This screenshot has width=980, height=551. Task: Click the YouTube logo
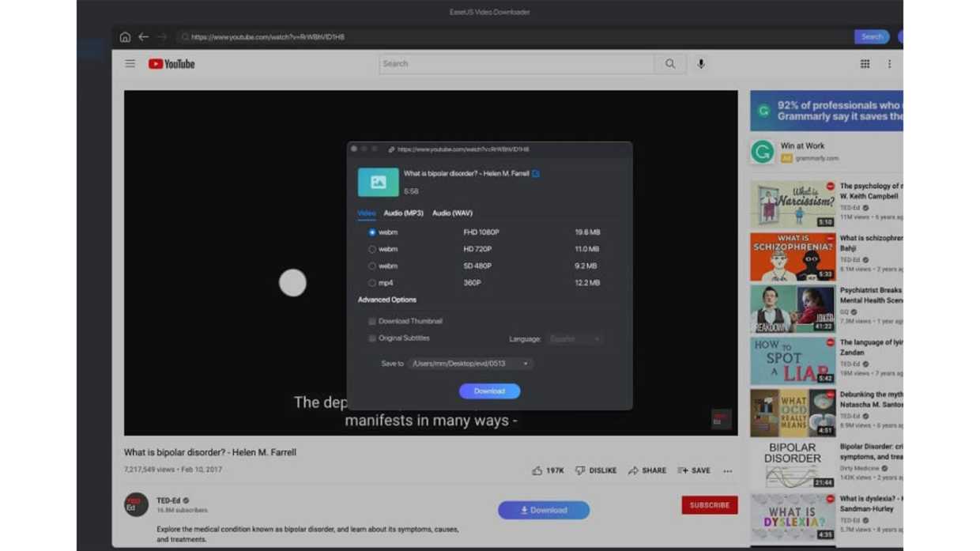(x=171, y=64)
